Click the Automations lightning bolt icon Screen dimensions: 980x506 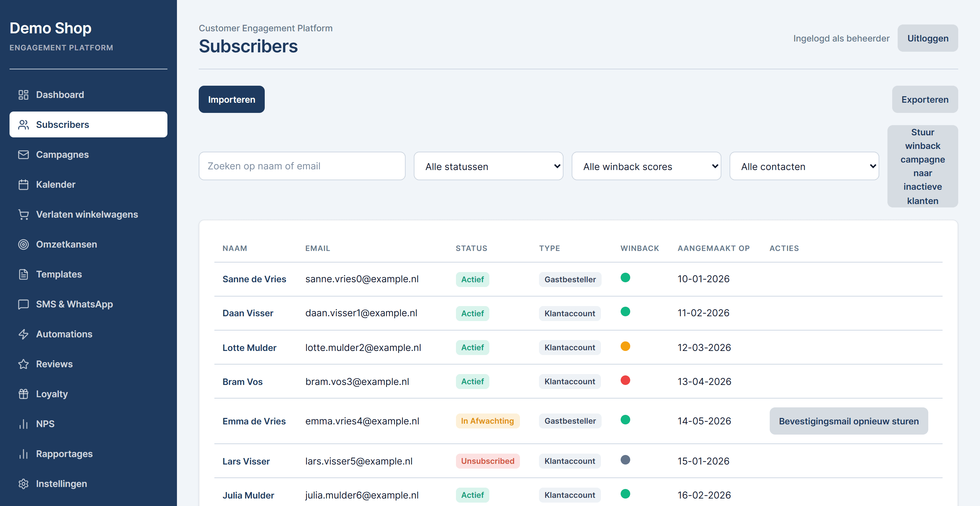point(23,334)
